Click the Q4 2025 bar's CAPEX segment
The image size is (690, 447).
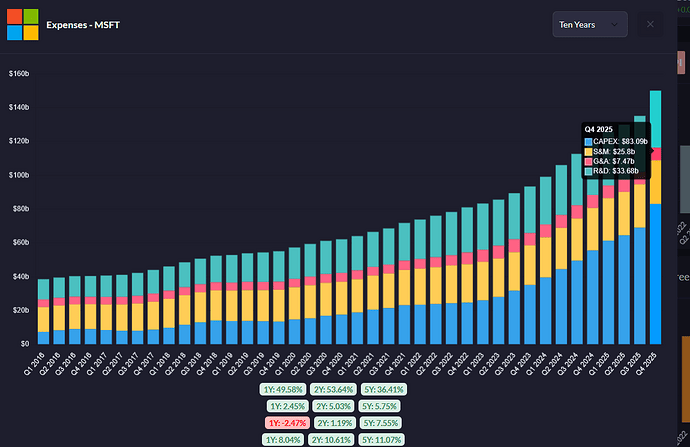click(x=655, y=274)
